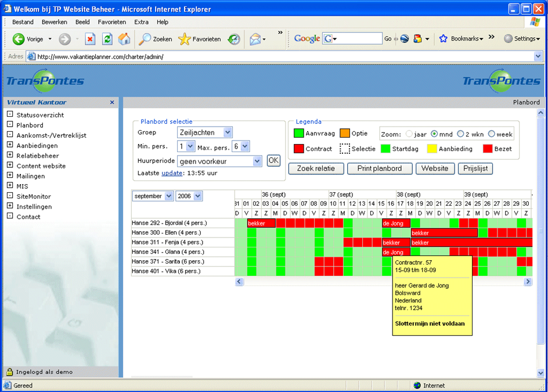The width and height of the screenshot is (548, 392).
Task: Close the Virtueel Kantoor sidebar panel
Action: 112,102
